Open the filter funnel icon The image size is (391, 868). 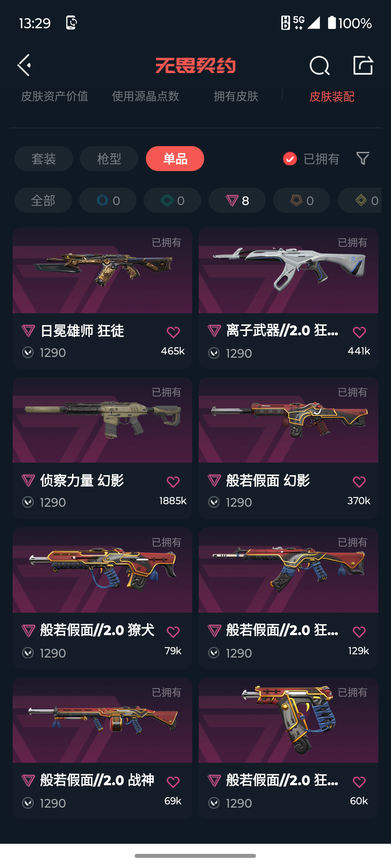pyautogui.click(x=363, y=158)
